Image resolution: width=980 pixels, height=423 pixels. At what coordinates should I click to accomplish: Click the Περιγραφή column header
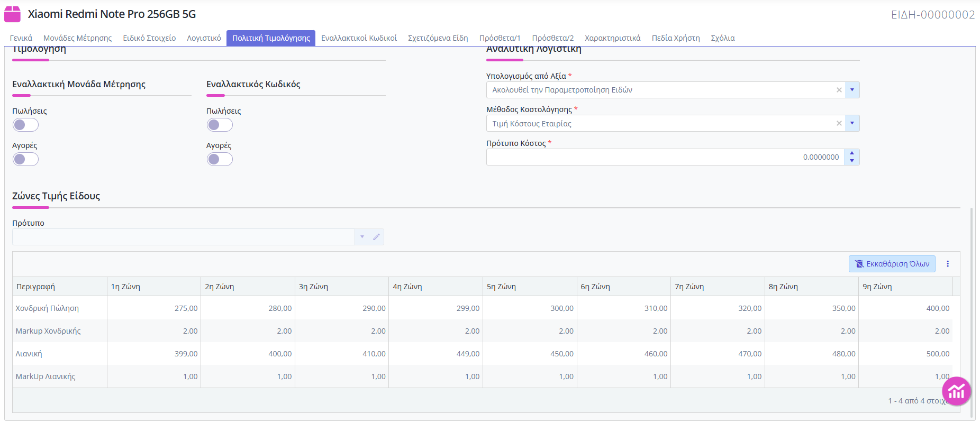tap(59, 287)
